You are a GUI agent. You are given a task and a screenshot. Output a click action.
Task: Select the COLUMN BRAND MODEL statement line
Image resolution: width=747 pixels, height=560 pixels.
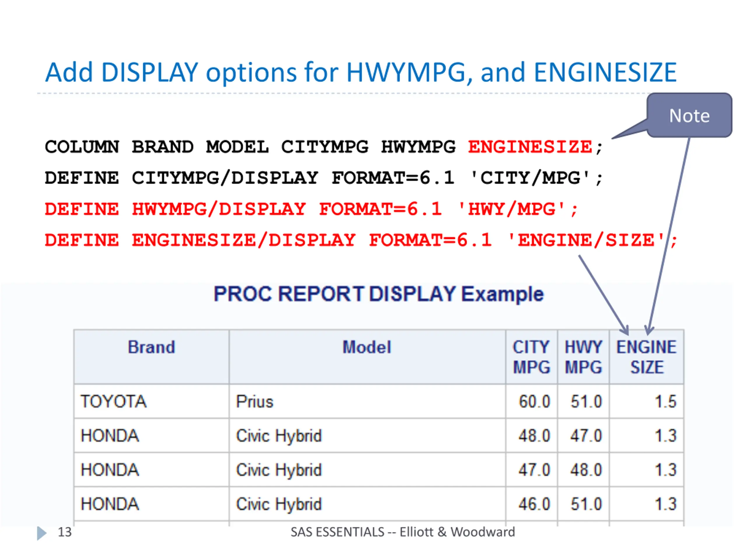[324, 147]
